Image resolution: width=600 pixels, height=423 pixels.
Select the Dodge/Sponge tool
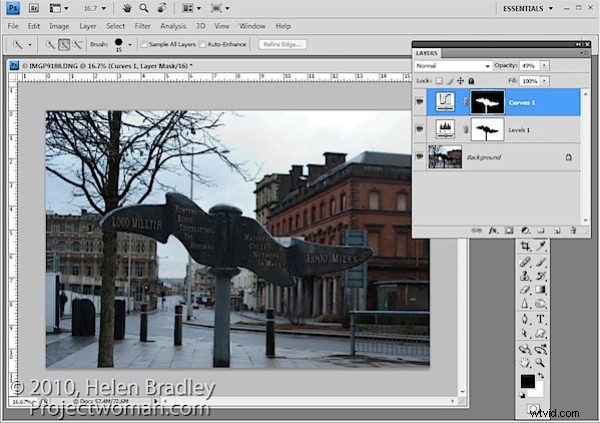click(x=540, y=304)
